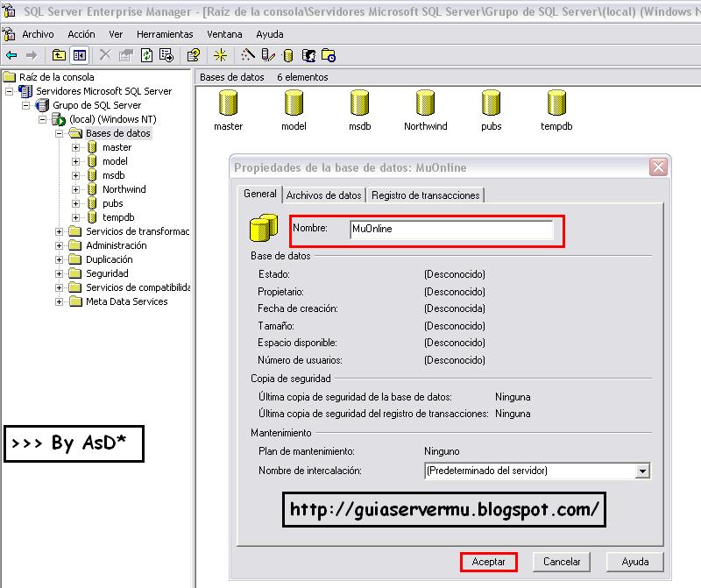The width and height of the screenshot is (701, 588).
Task: Collapse the Servidores Microsoft SQL Server node
Action: tap(9, 91)
